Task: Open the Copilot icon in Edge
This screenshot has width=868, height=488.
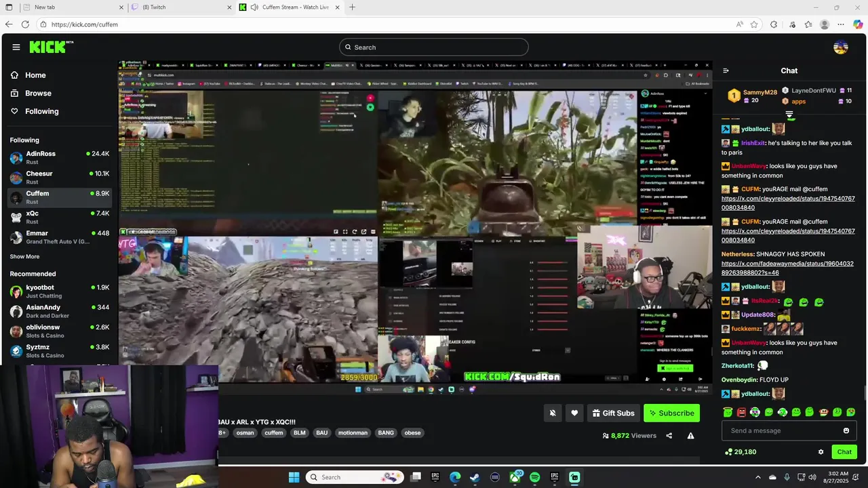Action: [858, 24]
